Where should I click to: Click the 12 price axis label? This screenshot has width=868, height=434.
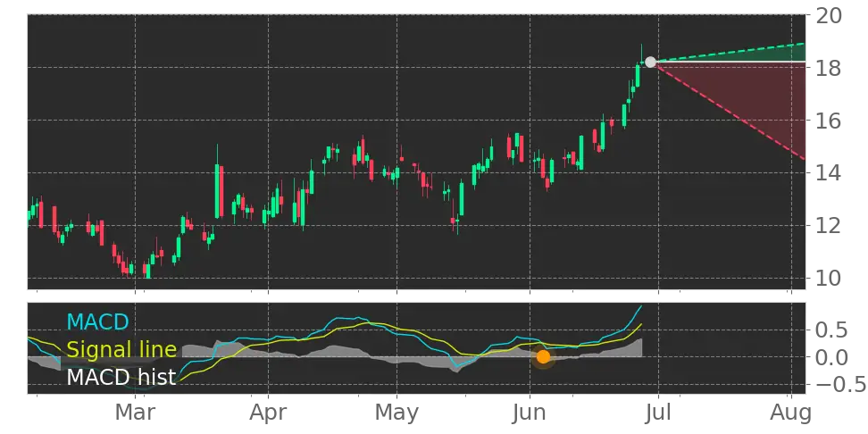829,226
